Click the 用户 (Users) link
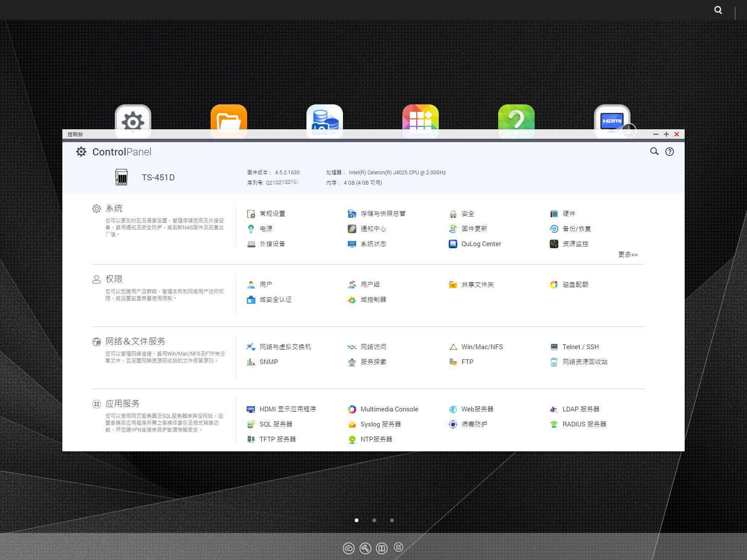 pyautogui.click(x=265, y=284)
